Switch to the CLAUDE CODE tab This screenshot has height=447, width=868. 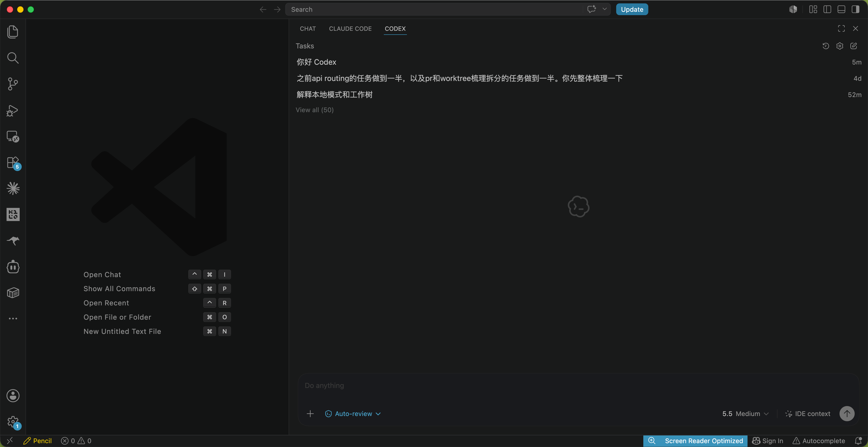pyautogui.click(x=350, y=29)
